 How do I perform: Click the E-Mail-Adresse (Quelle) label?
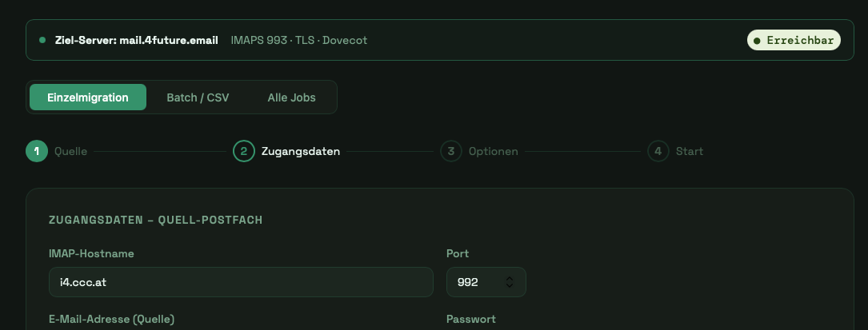[x=111, y=319]
